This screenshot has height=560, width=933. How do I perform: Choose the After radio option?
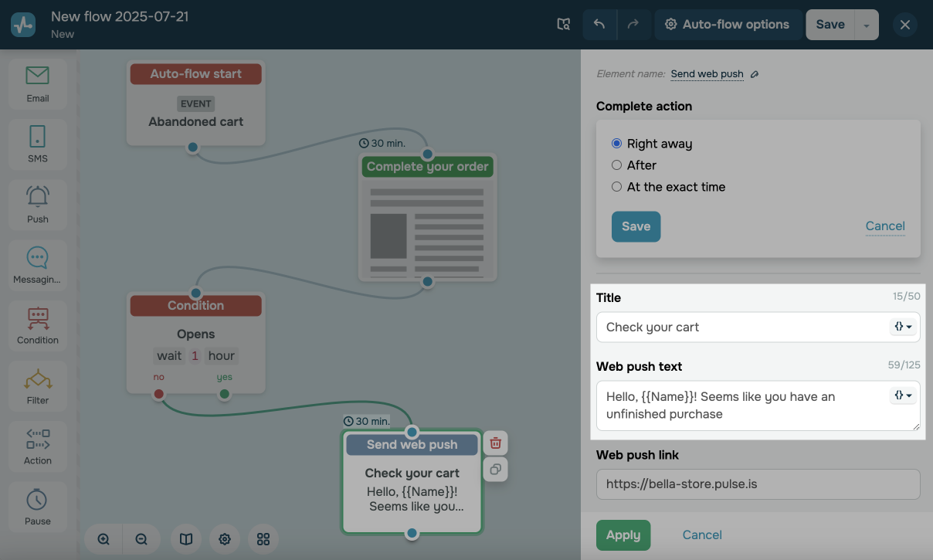616,165
